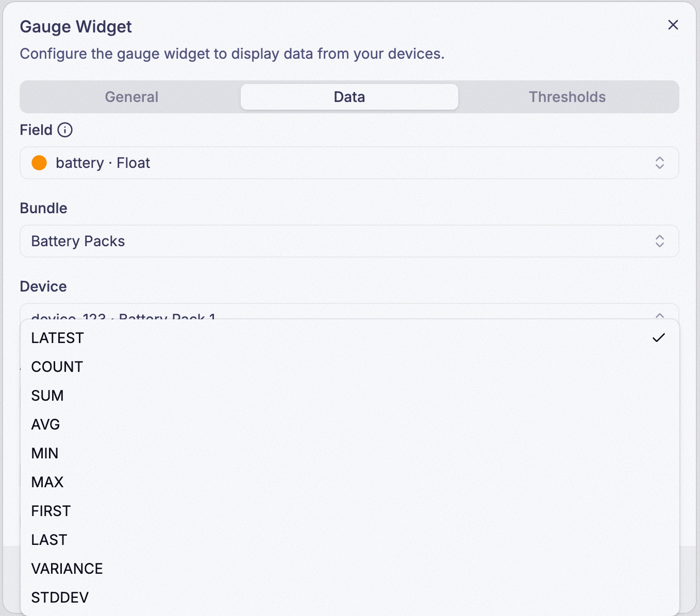Select the Data tab

(349, 97)
